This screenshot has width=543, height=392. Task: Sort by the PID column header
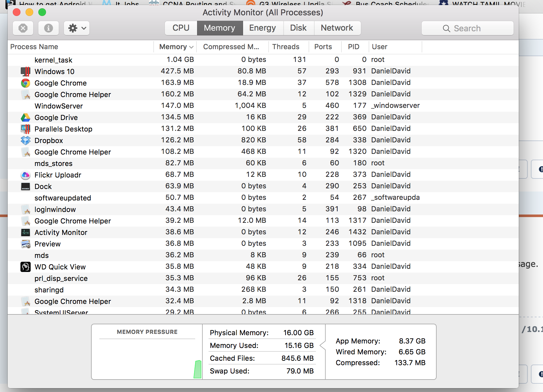[x=355, y=47]
